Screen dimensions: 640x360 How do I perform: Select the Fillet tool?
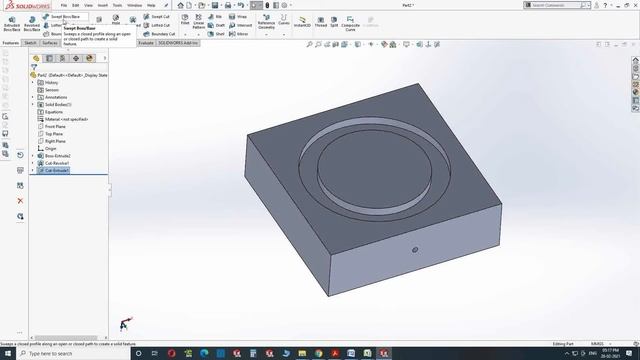pos(185,20)
